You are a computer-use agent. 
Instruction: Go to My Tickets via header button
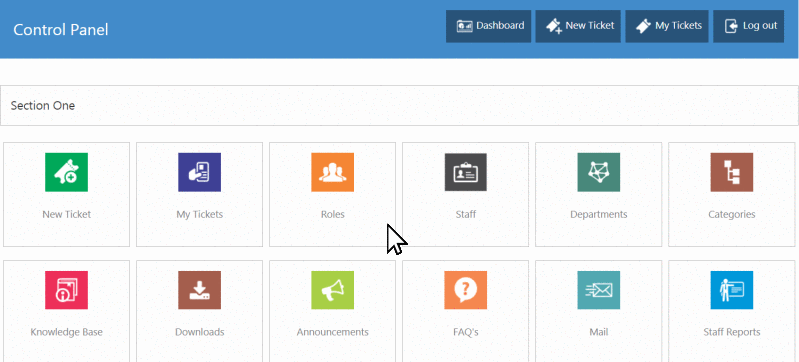[667, 27]
